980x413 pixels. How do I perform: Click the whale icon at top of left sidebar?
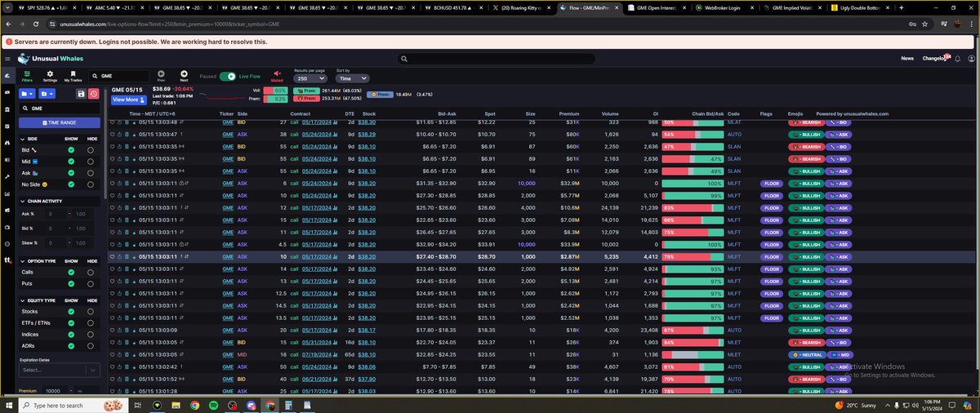[x=7, y=75]
